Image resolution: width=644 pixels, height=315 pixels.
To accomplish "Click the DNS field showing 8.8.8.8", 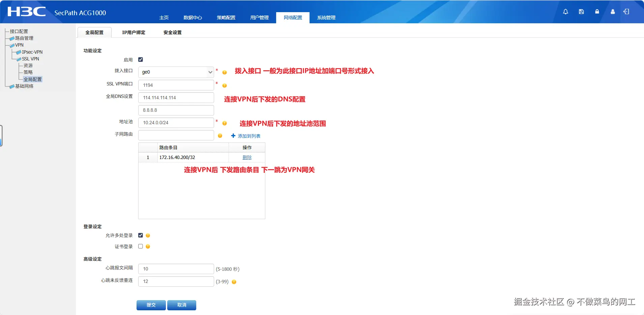I will (176, 110).
